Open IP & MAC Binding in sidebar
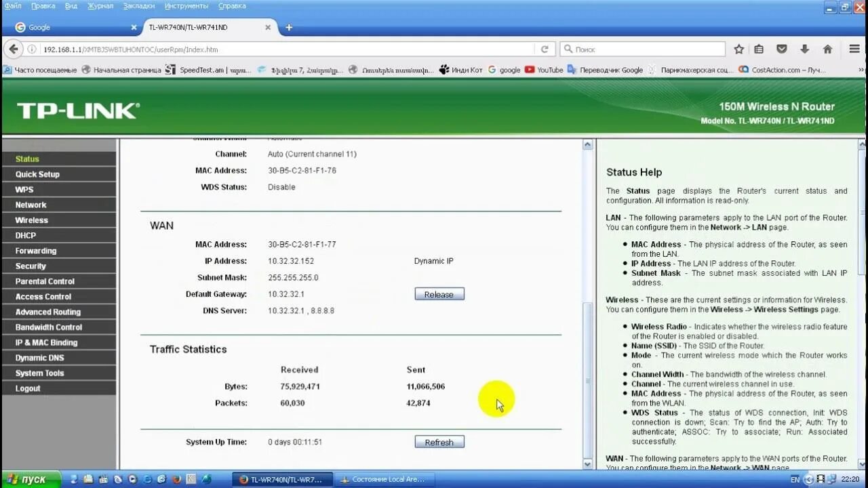The width and height of the screenshot is (868, 488). tap(59, 343)
